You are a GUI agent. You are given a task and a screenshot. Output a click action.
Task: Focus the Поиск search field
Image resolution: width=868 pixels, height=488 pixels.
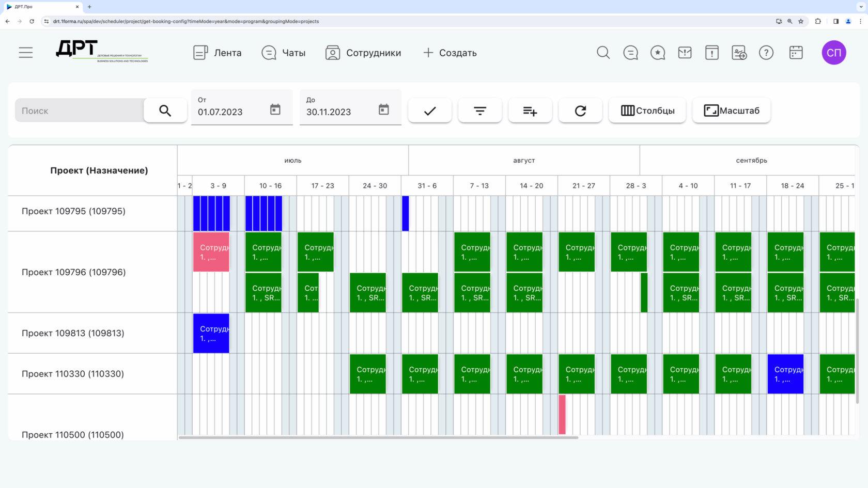tap(80, 111)
